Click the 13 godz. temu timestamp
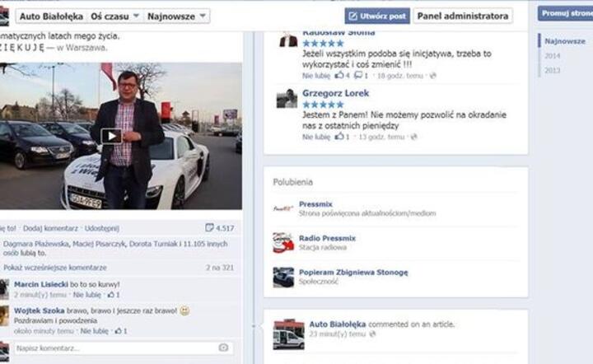Viewport: 593px width, 364px height. 381,137
